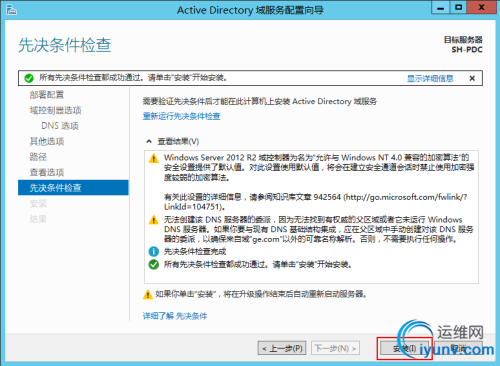This screenshot has height=366, width=500.
Task: Click the 取消 button
Action: 458,348
